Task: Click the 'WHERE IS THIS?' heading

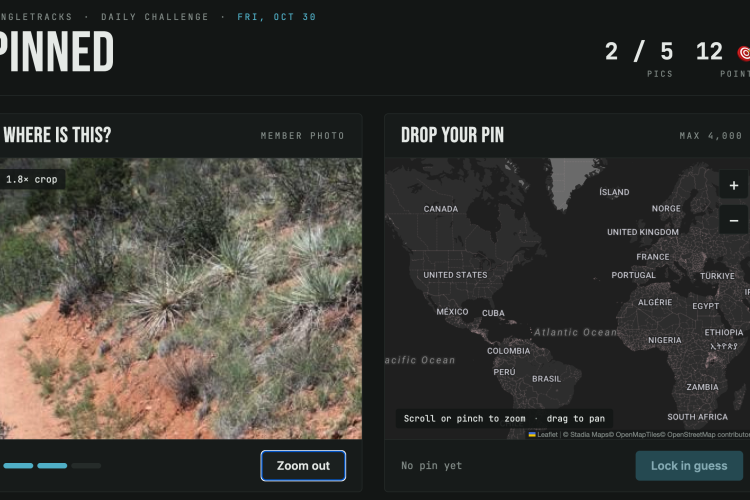Action: click(x=57, y=135)
